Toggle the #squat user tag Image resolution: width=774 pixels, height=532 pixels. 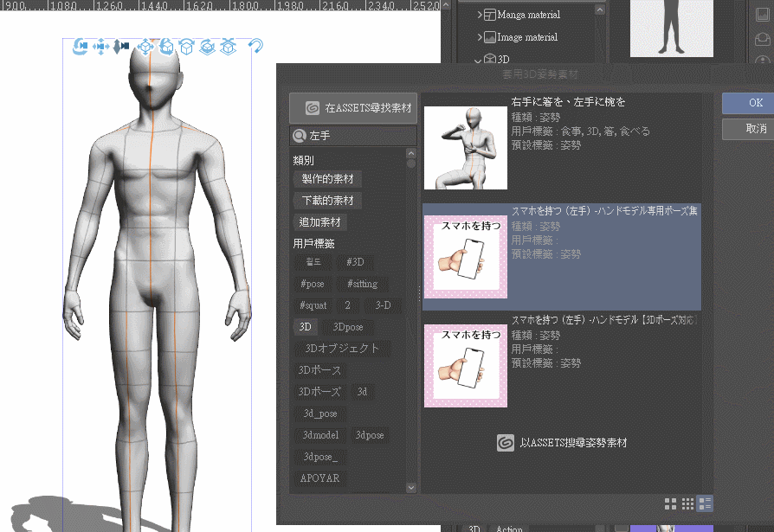pos(313,305)
